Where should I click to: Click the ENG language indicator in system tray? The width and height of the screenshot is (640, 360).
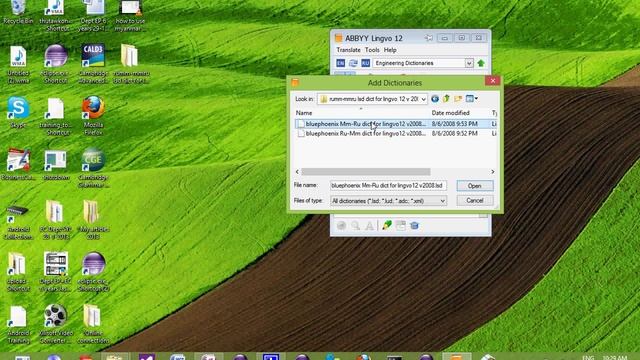588,358
